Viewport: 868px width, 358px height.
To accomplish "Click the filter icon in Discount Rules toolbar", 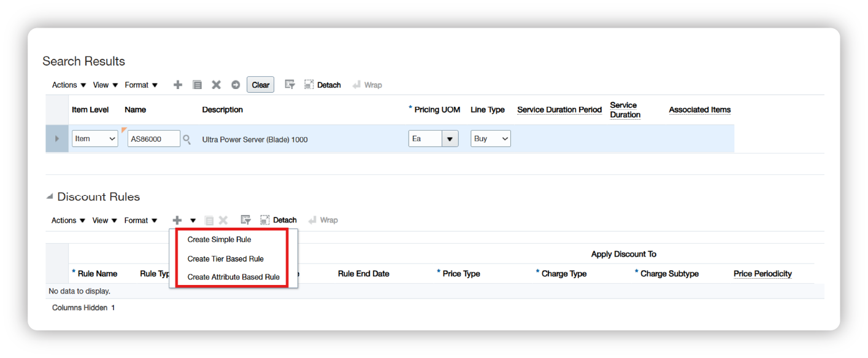I will pos(245,220).
